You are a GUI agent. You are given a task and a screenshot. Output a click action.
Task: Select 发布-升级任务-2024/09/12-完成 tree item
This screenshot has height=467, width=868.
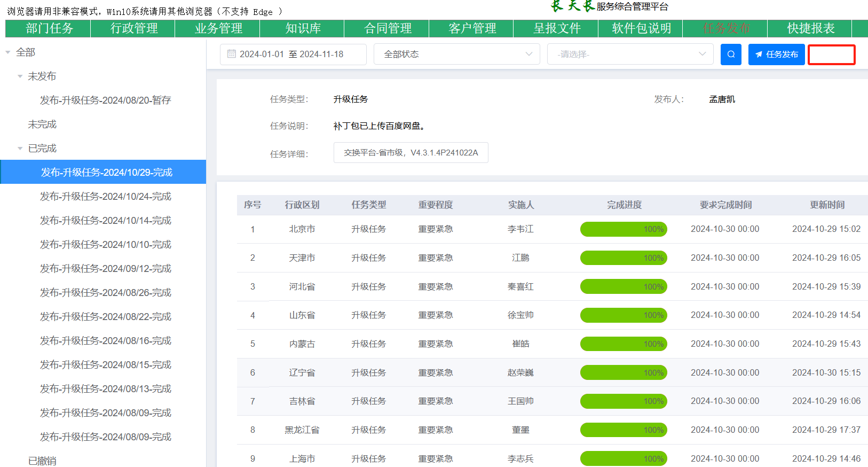coord(105,269)
